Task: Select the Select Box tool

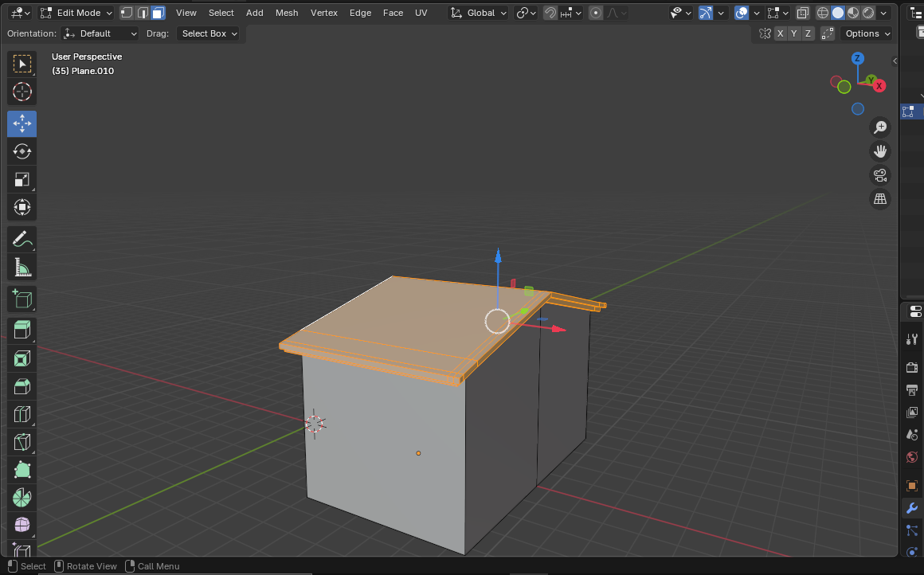Action: click(22, 65)
